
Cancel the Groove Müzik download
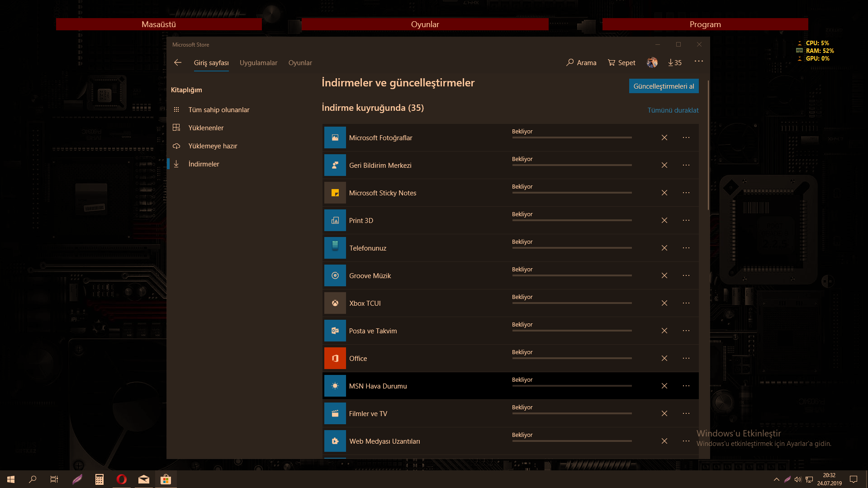click(664, 275)
